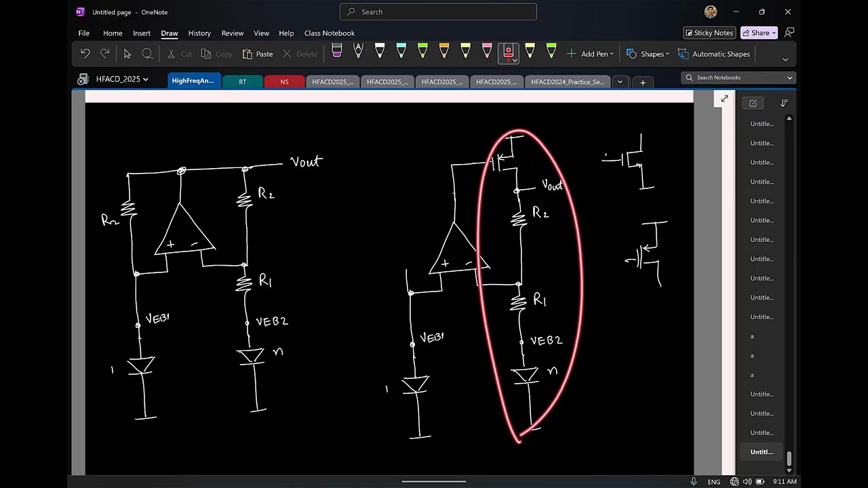Show more sections via tab overflow chevron
Viewport: 868px width, 488px height.
pos(620,81)
